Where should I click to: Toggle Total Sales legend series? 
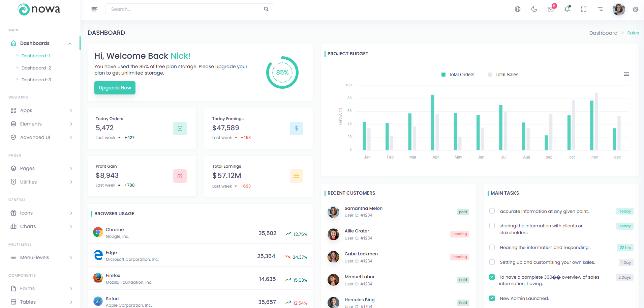point(503,75)
